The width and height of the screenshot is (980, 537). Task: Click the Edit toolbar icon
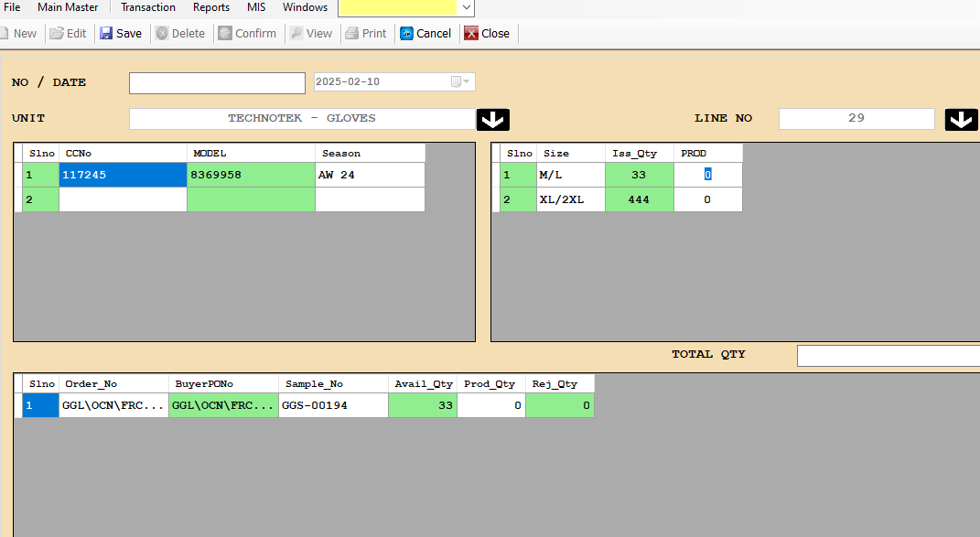[x=57, y=34]
